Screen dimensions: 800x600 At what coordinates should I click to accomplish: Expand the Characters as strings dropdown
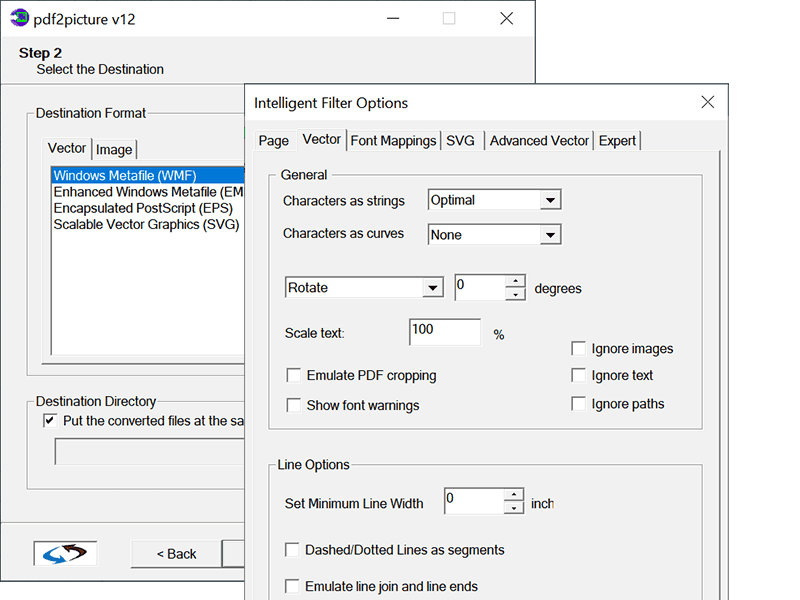click(x=550, y=200)
